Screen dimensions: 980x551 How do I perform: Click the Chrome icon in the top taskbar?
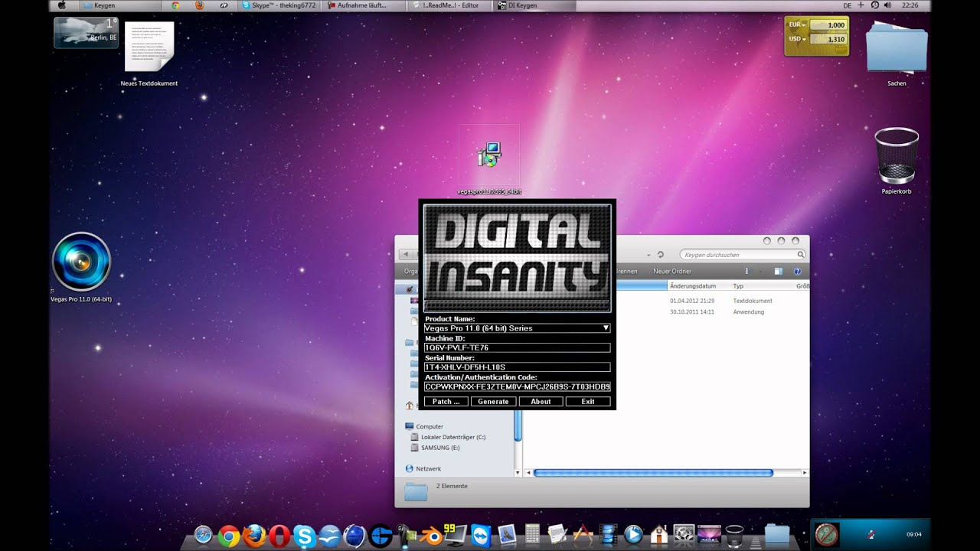(175, 5)
